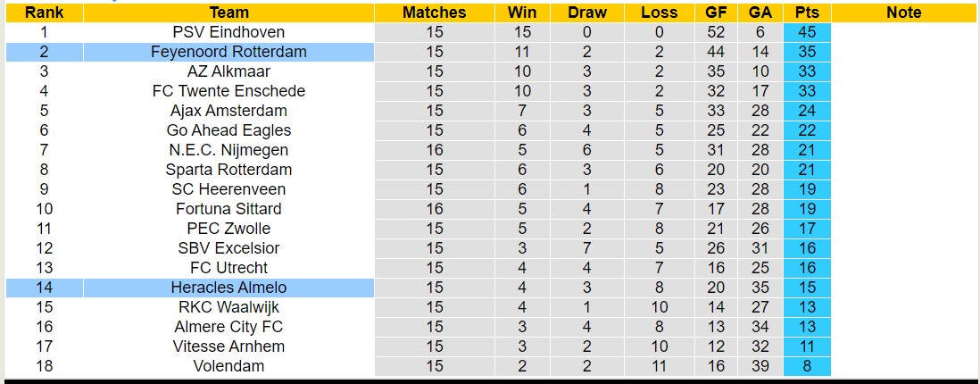Click the Note column header

click(904, 13)
